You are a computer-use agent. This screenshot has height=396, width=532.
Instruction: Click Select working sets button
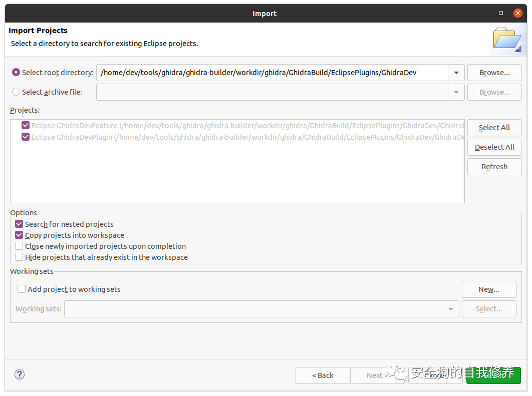[x=489, y=309]
